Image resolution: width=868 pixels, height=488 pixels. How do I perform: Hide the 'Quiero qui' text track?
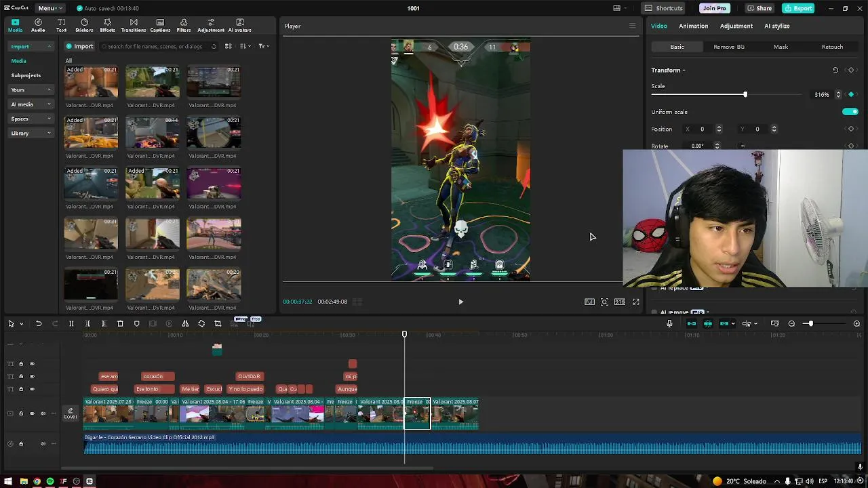pos(32,389)
